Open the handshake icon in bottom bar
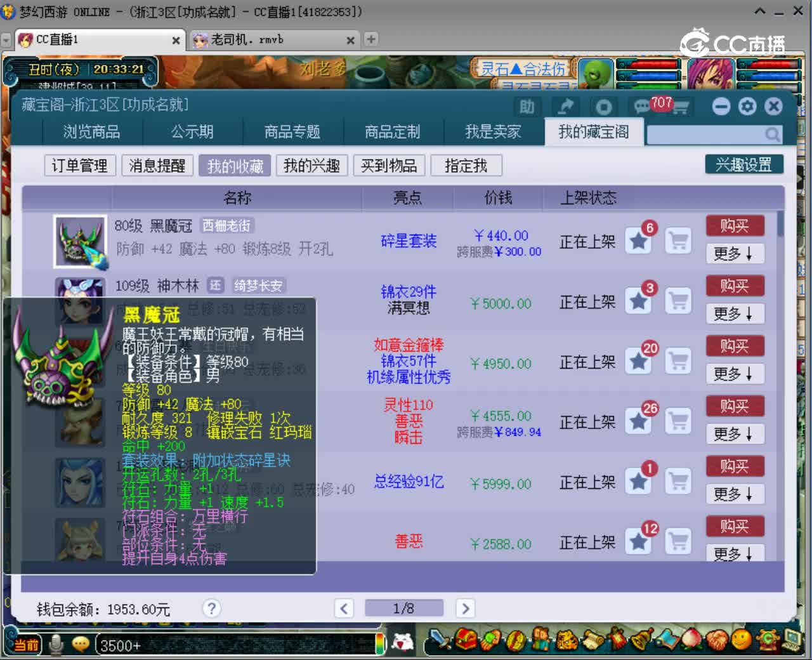 click(716, 640)
